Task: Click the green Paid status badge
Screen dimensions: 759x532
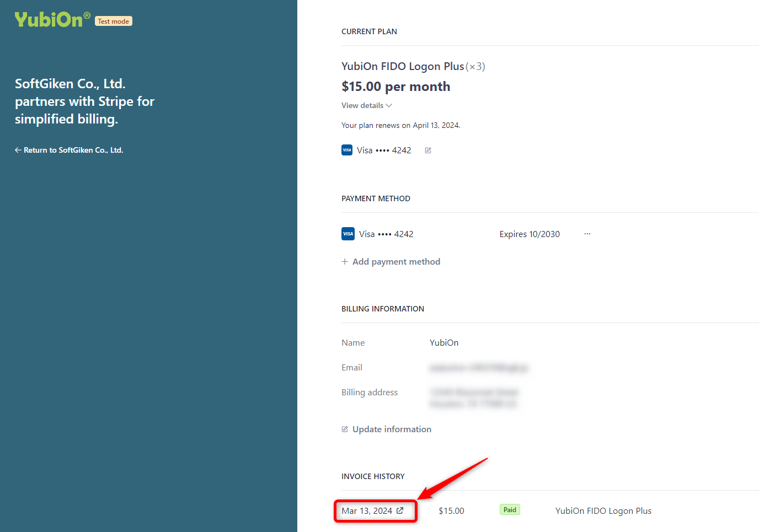Action: [510, 510]
